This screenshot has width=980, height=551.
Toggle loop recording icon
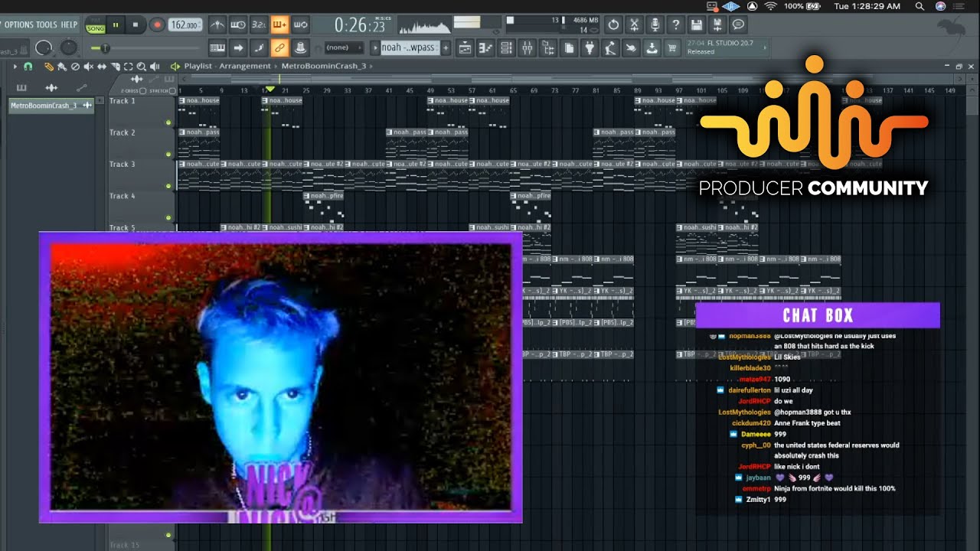(x=300, y=24)
